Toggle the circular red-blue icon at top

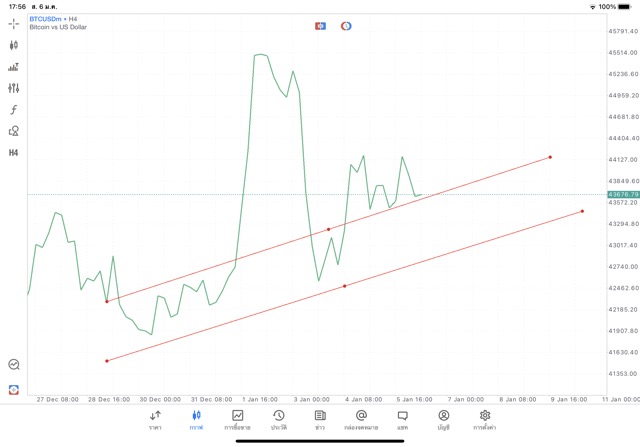346,25
